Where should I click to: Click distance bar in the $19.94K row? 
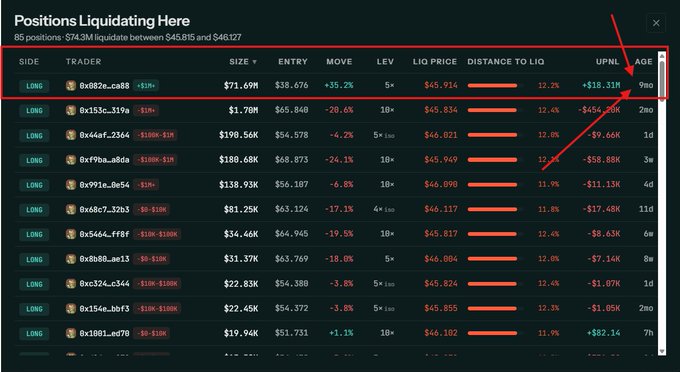click(x=492, y=333)
